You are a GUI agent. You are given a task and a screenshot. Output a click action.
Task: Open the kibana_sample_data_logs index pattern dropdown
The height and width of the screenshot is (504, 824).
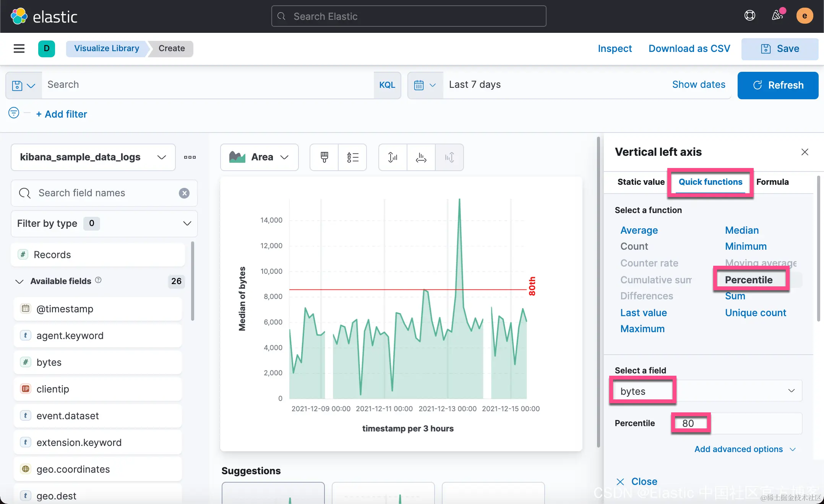tap(93, 157)
